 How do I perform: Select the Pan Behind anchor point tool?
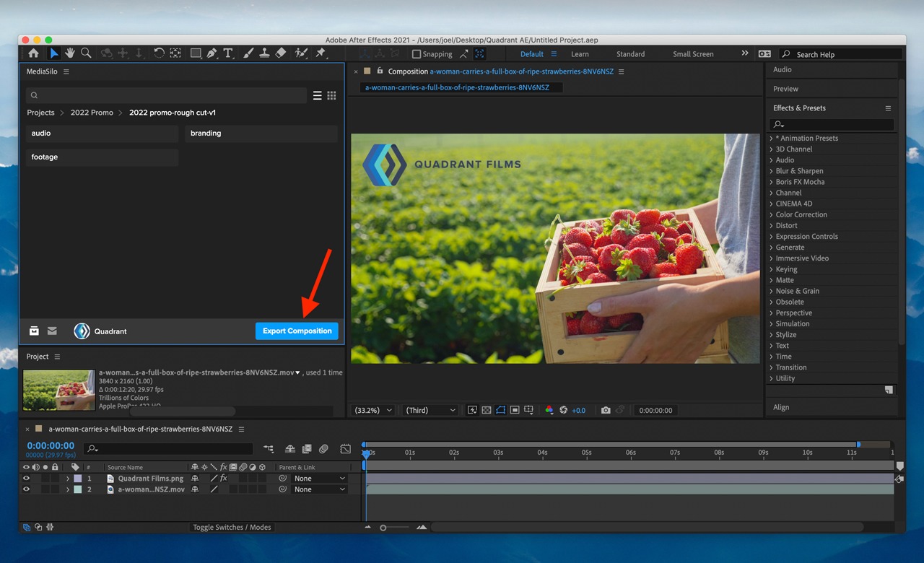click(x=175, y=53)
